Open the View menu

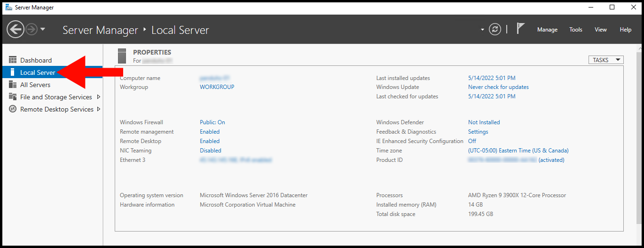pos(600,30)
